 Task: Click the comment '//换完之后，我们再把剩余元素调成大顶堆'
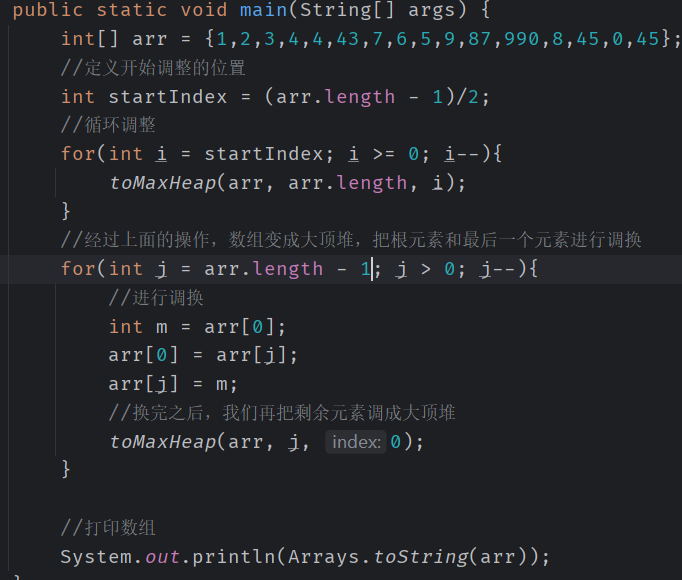[282, 412]
